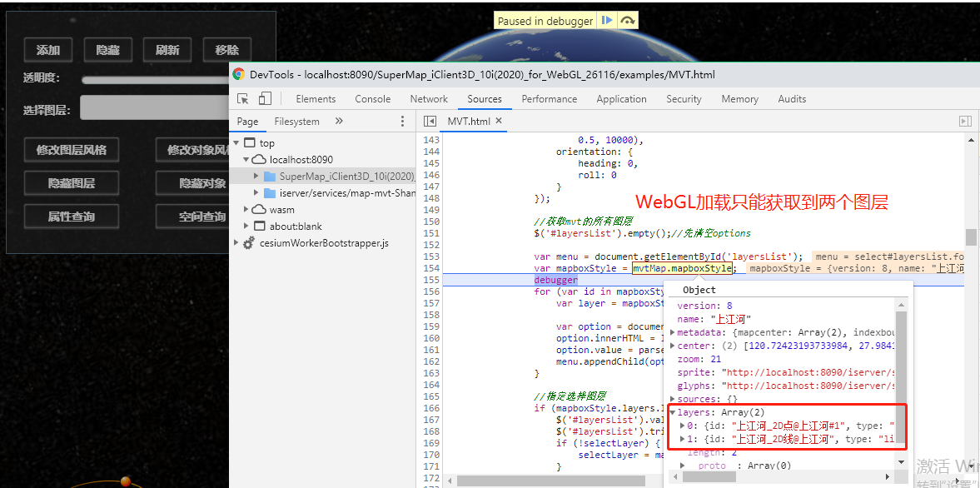Collapse the layers Array(2) property
This screenshot has width=980, height=488.
coord(673,412)
